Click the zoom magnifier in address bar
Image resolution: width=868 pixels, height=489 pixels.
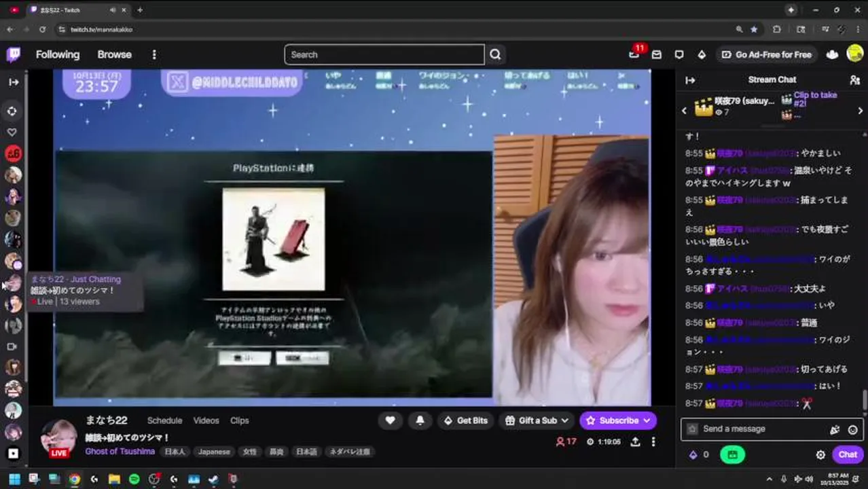click(x=739, y=29)
